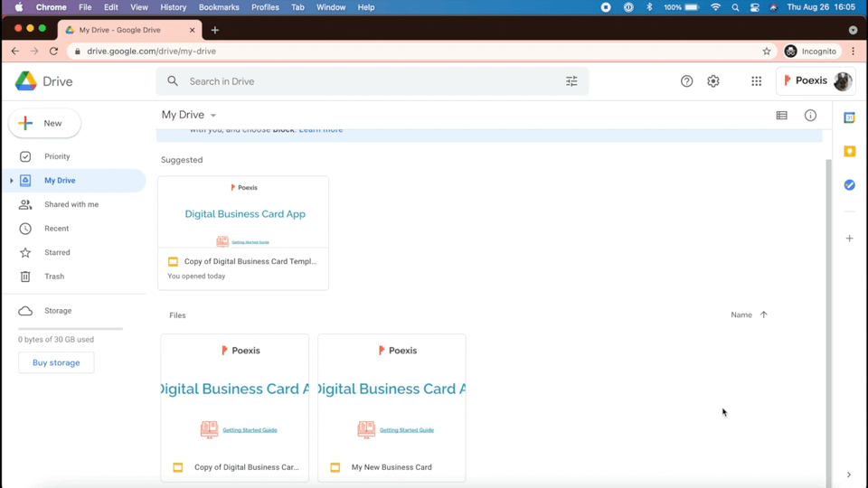
Task: Open the Poexis account avatar
Action: pos(843,81)
